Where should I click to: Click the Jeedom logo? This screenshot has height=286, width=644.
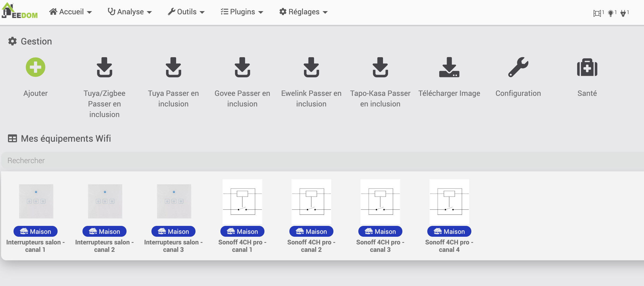pyautogui.click(x=20, y=11)
